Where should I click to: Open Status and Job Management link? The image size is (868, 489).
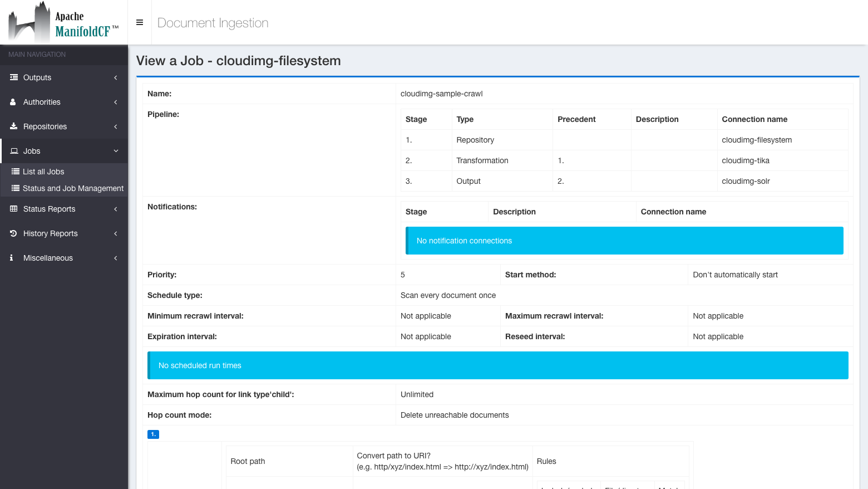pyautogui.click(x=64, y=188)
